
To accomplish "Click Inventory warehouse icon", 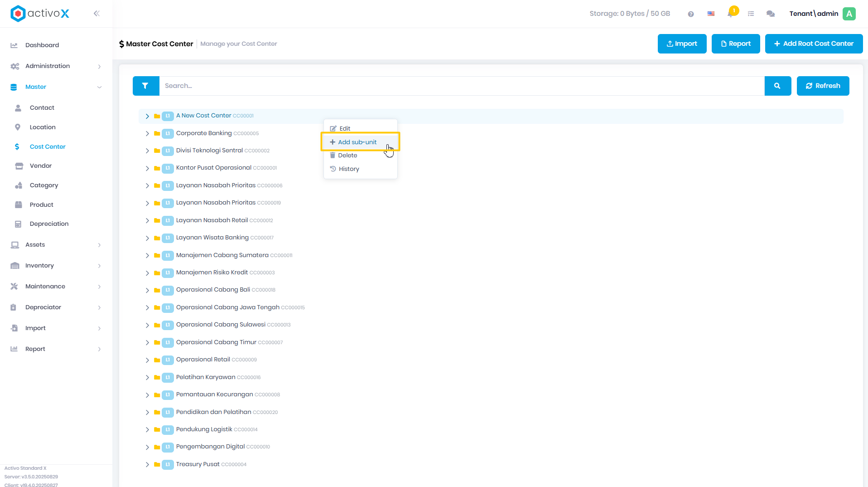I will tap(15, 266).
